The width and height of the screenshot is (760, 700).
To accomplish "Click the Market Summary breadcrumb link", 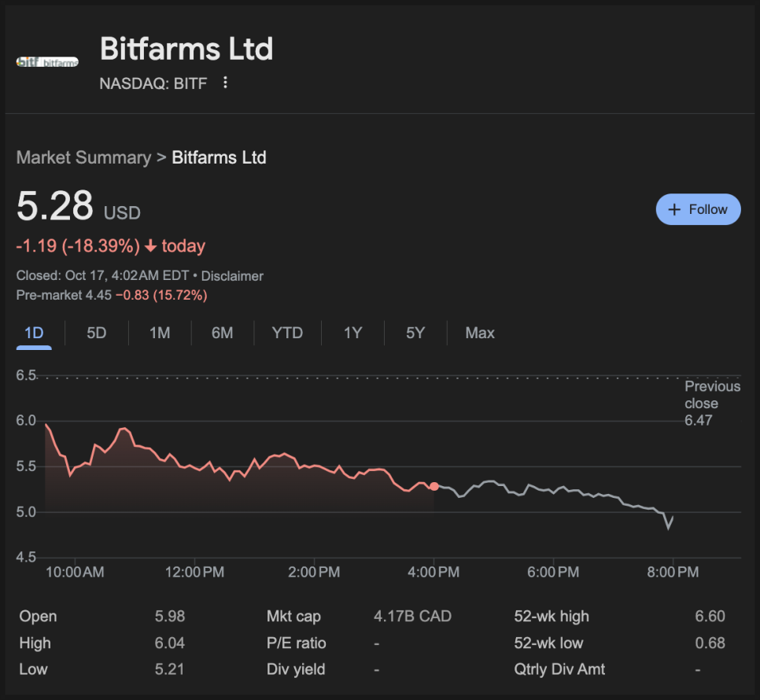I will (x=83, y=157).
